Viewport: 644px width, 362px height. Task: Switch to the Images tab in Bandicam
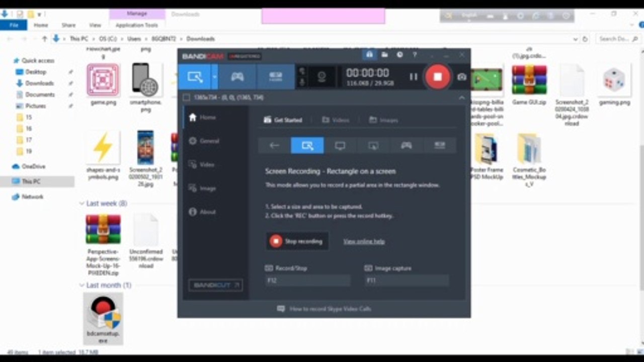coord(384,120)
